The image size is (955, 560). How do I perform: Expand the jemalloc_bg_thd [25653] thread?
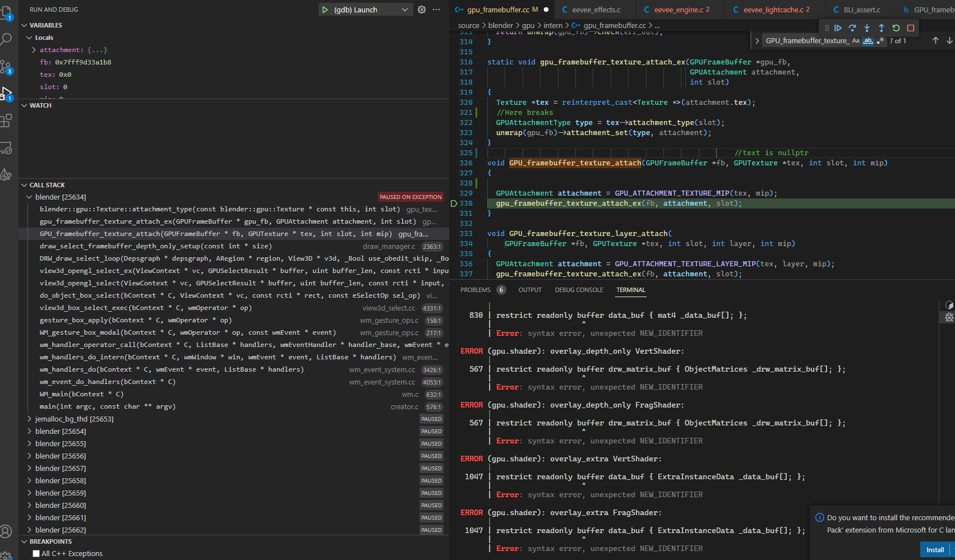pos(30,419)
